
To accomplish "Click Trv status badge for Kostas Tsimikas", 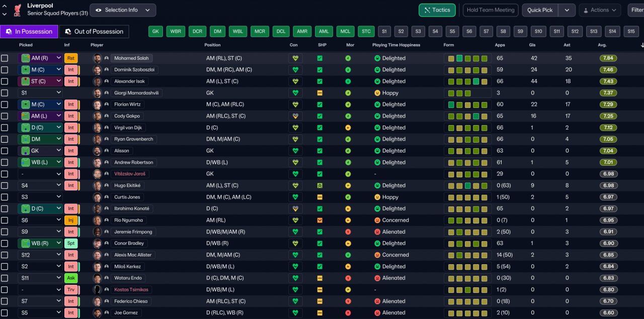I will [x=71, y=289].
